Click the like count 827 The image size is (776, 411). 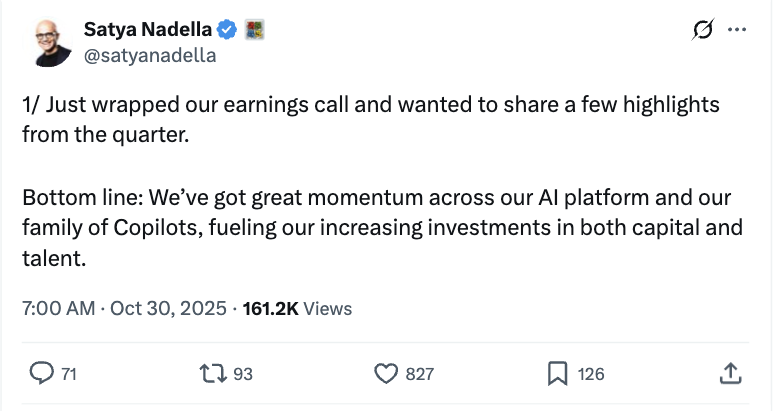419,374
